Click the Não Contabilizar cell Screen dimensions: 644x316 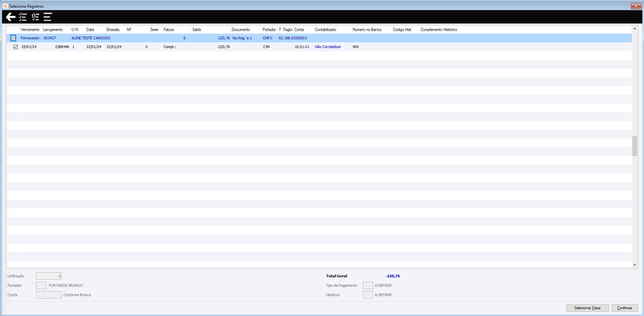pos(328,47)
